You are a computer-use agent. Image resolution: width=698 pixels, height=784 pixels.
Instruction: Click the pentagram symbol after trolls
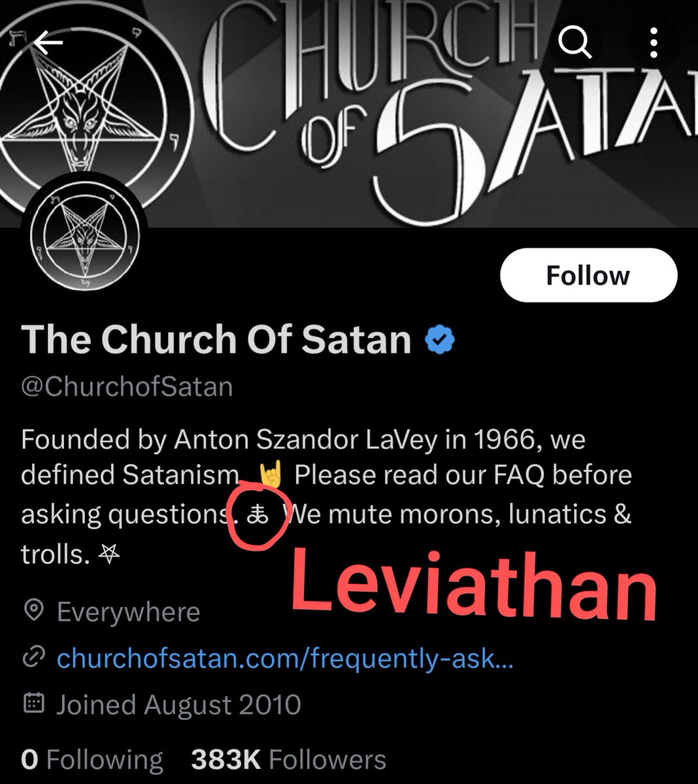pyautogui.click(x=108, y=555)
